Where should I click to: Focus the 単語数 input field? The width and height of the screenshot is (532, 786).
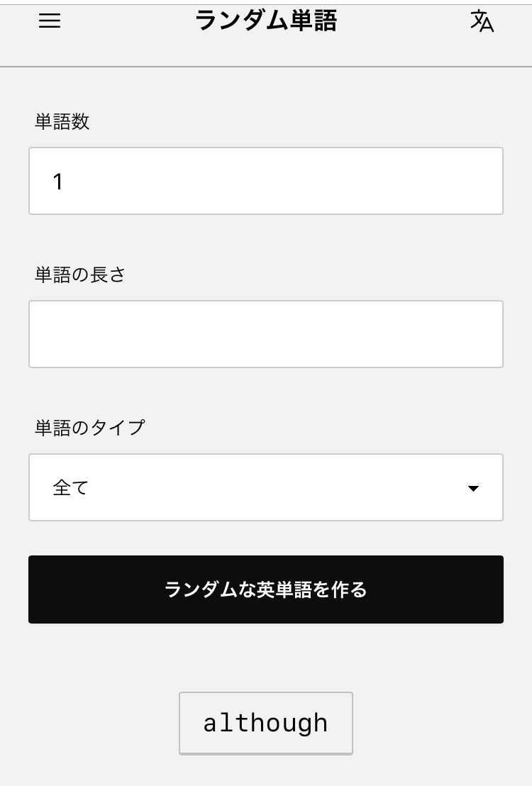(x=266, y=181)
